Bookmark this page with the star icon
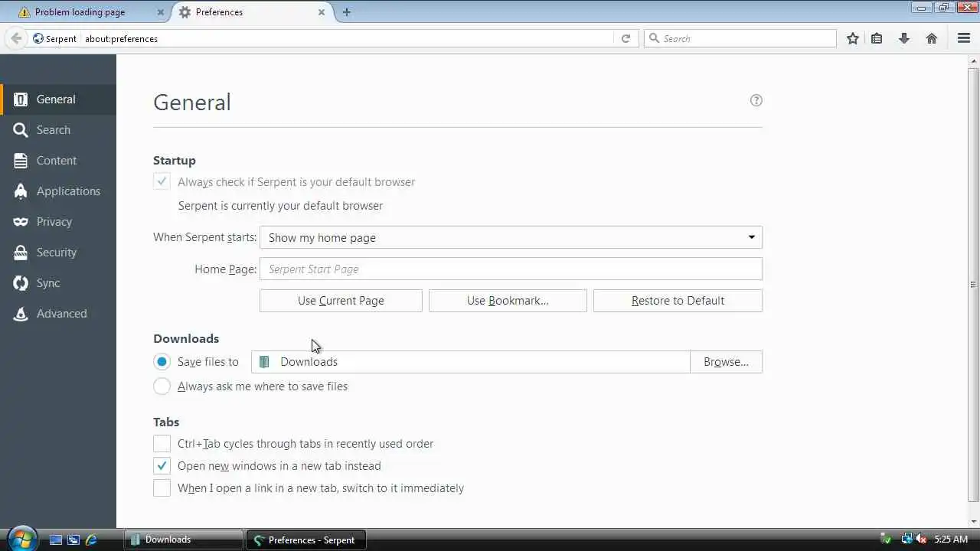This screenshot has height=551, width=980. coord(853,38)
